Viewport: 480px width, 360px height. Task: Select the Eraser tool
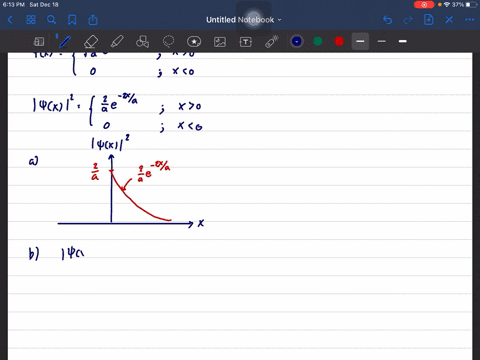[x=91, y=42]
